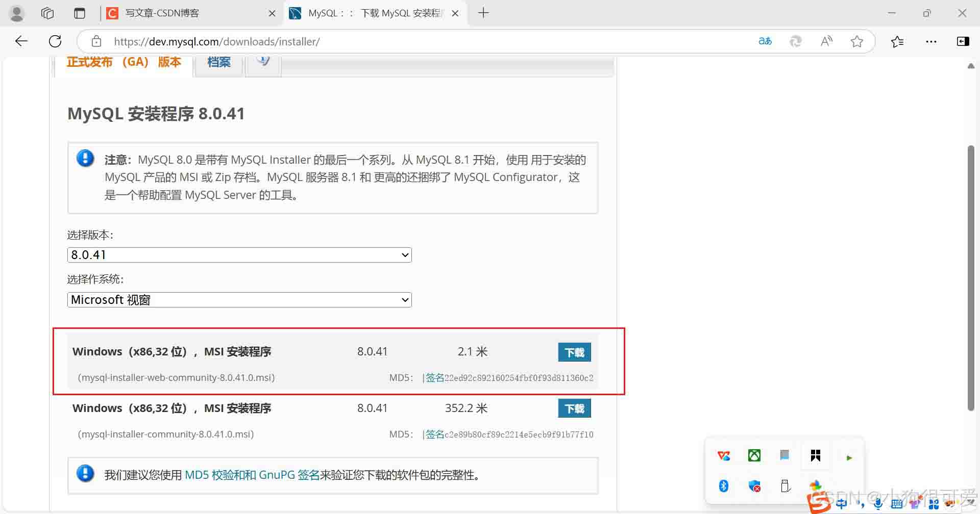Toggle the Sogou 中 Chinese/English mode
980x514 pixels.
(841, 504)
